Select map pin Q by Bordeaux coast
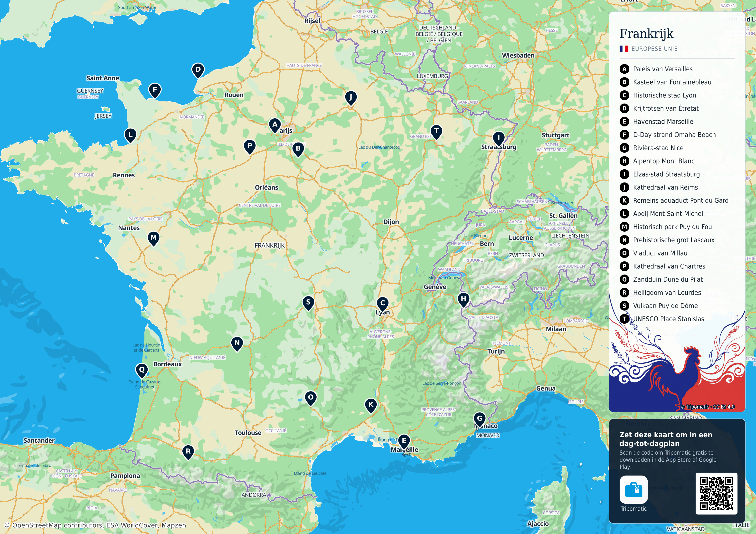 (142, 371)
